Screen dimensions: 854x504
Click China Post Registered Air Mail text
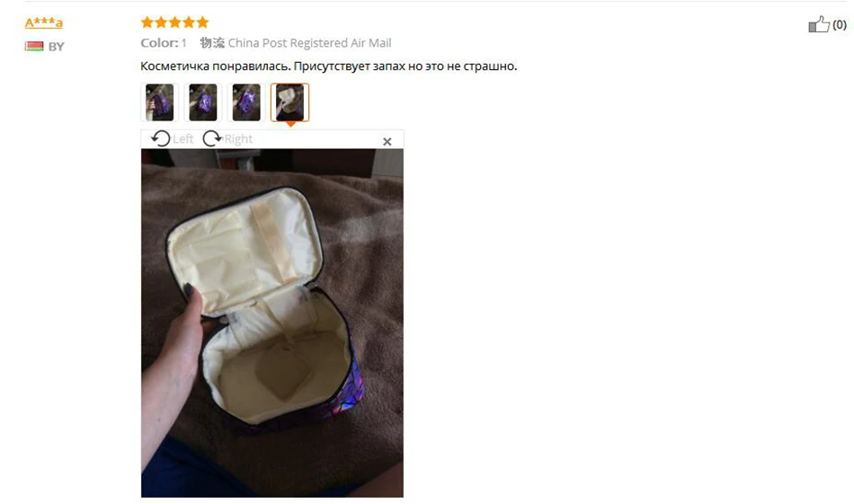click(x=309, y=43)
